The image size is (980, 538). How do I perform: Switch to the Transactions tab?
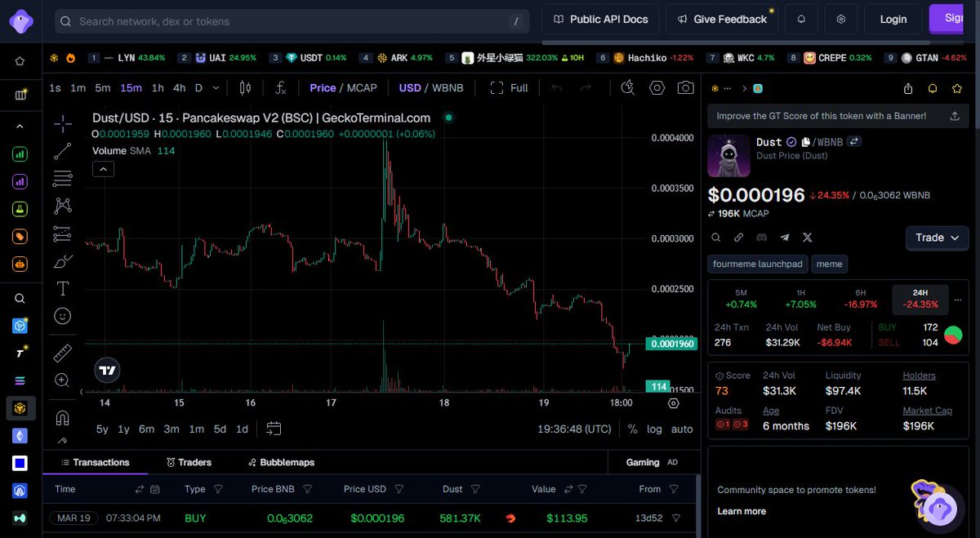tap(94, 462)
